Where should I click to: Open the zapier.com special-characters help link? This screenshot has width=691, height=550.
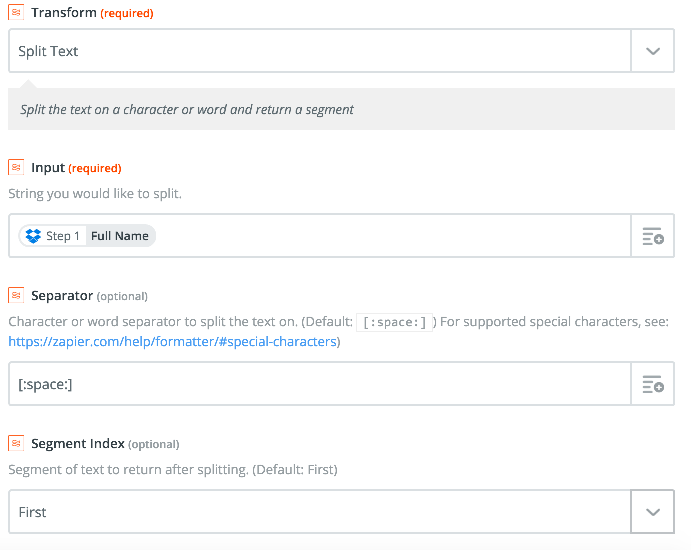[x=172, y=342]
